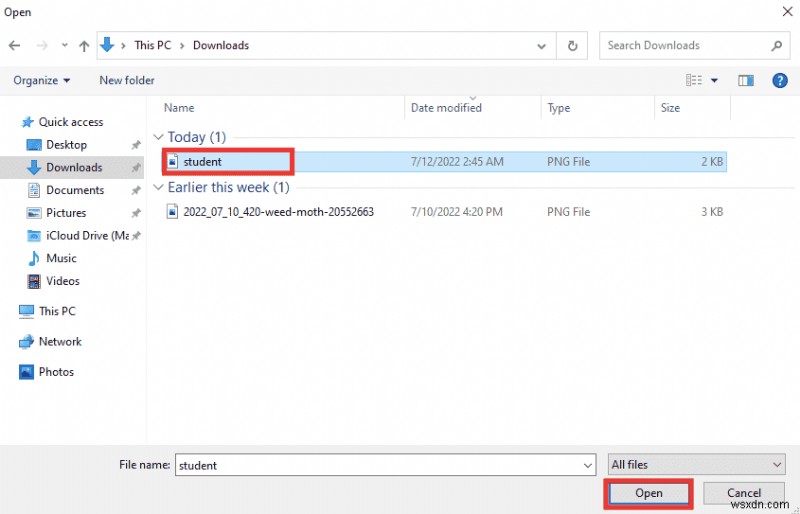Click the Cancel button
The height and width of the screenshot is (514, 800).
click(x=744, y=493)
